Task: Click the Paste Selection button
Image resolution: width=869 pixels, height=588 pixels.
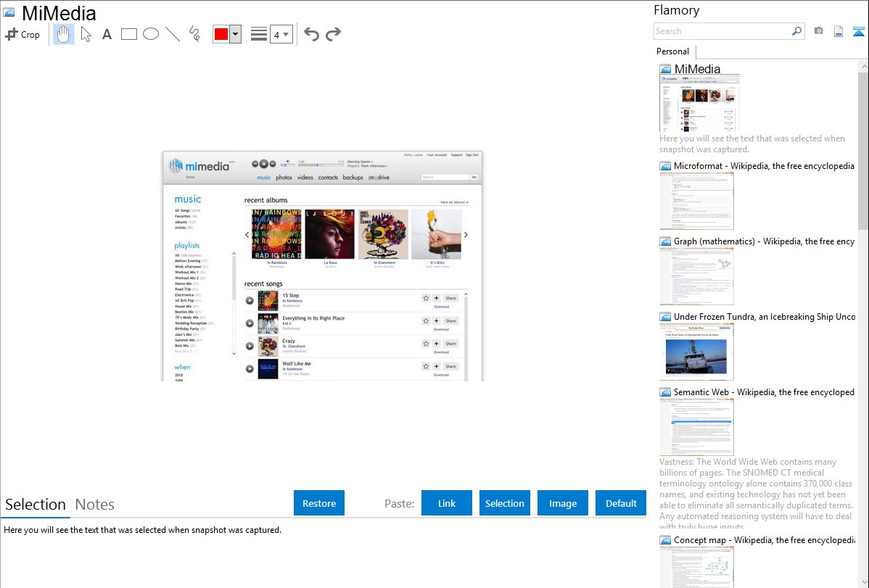Action: pos(504,503)
